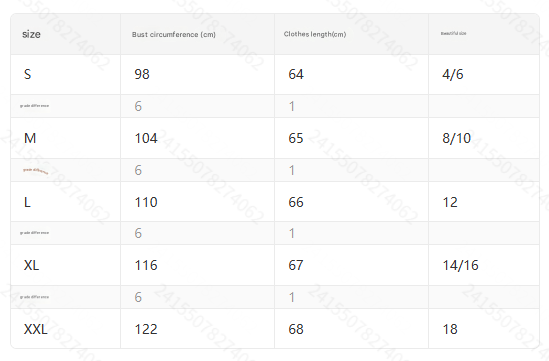
Task: Select the bust value 122
Action: point(146,329)
